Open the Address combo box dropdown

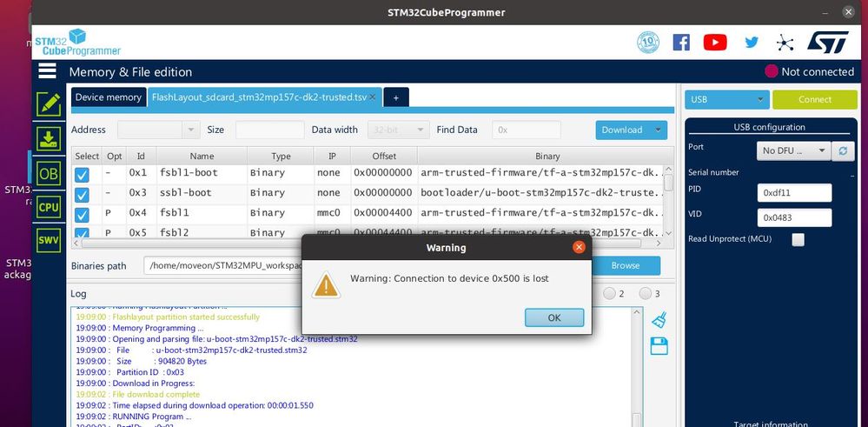[190, 130]
